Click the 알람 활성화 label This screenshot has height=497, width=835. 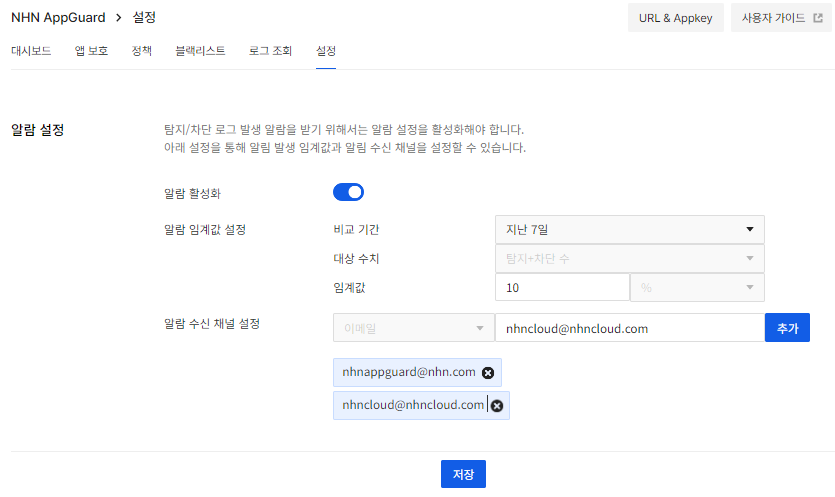(x=192, y=193)
